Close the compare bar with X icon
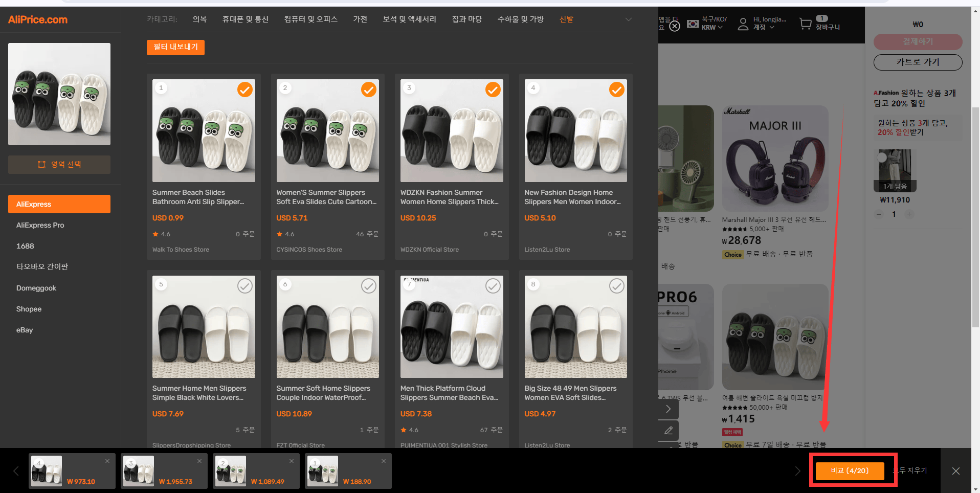 click(x=956, y=471)
